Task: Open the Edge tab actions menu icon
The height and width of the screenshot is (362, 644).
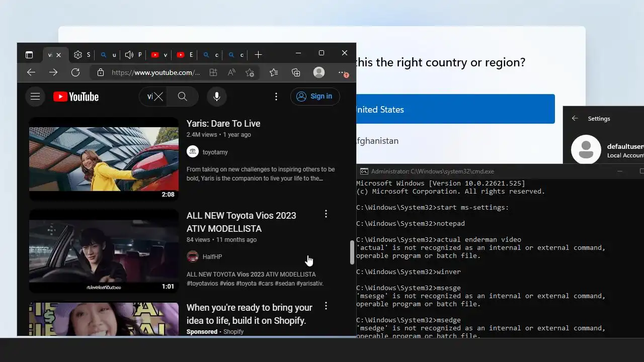Action: tap(29, 55)
